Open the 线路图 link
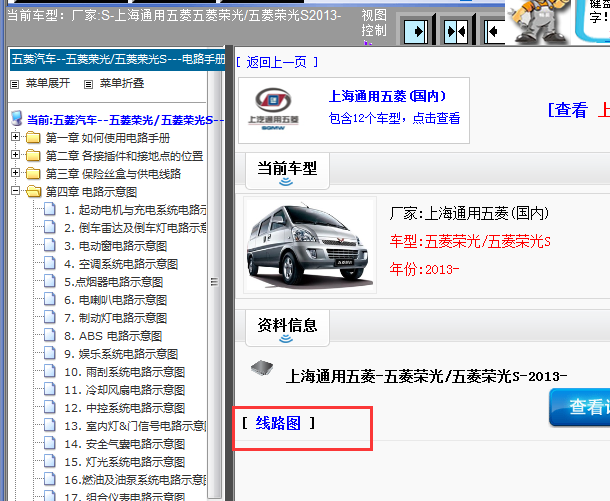The width and height of the screenshot is (610, 501). pos(278,423)
